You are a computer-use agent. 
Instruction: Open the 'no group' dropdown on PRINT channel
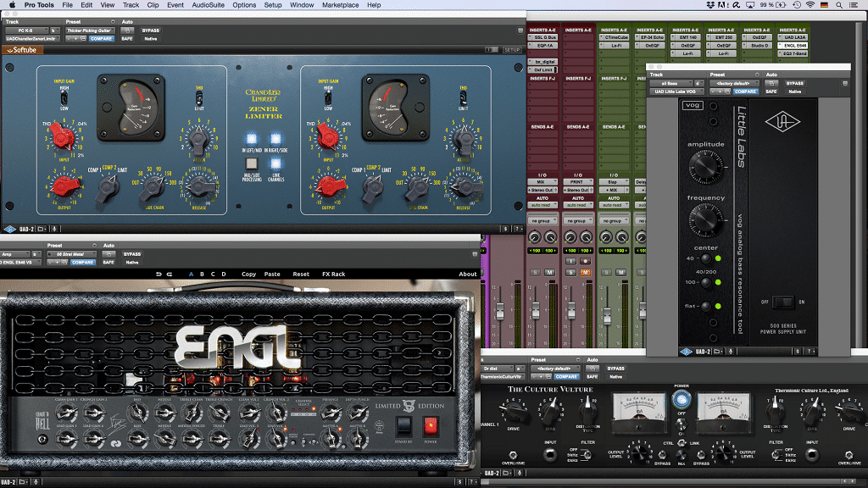click(x=577, y=221)
